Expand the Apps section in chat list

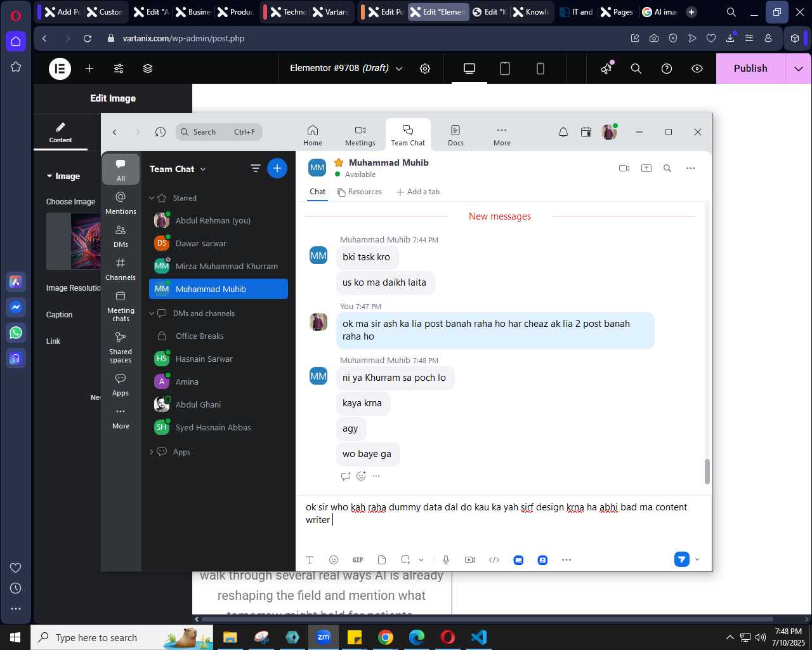pyautogui.click(x=152, y=452)
